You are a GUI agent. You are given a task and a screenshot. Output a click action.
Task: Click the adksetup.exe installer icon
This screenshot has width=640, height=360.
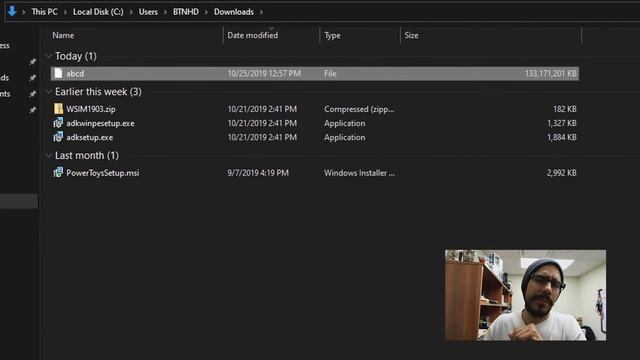coord(58,137)
